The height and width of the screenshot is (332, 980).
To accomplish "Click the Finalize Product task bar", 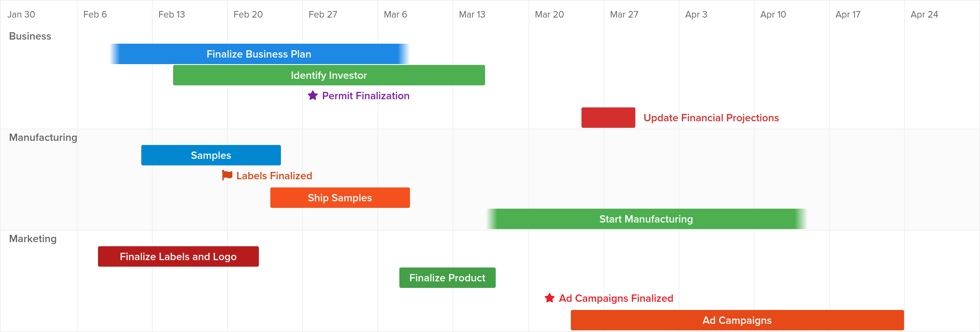I will [448, 278].
